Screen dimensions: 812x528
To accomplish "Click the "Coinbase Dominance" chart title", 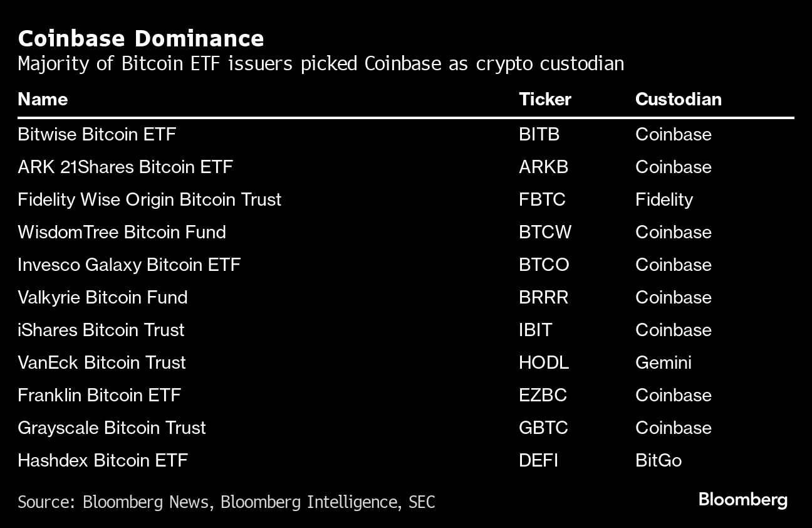I will click(x=141, y=38).
